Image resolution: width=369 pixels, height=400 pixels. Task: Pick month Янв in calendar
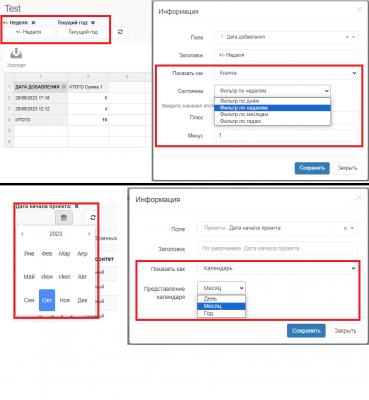pyautogui.click(x=29, y=254)
